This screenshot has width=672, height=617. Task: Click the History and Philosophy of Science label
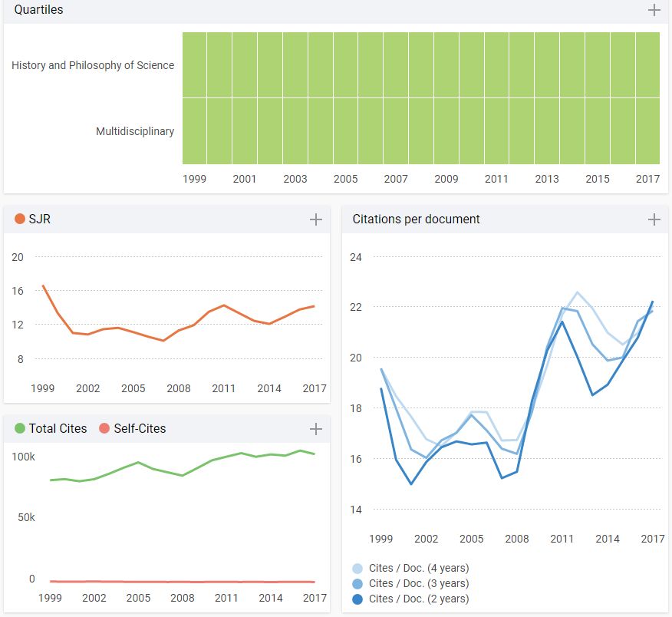coord(93,65)
